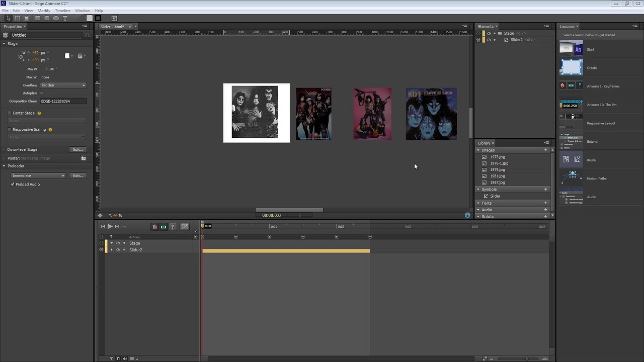This screenshot has height=362, width=644.
Task: Choose a poster image with camera icon
Action: (x=84, y=158)
